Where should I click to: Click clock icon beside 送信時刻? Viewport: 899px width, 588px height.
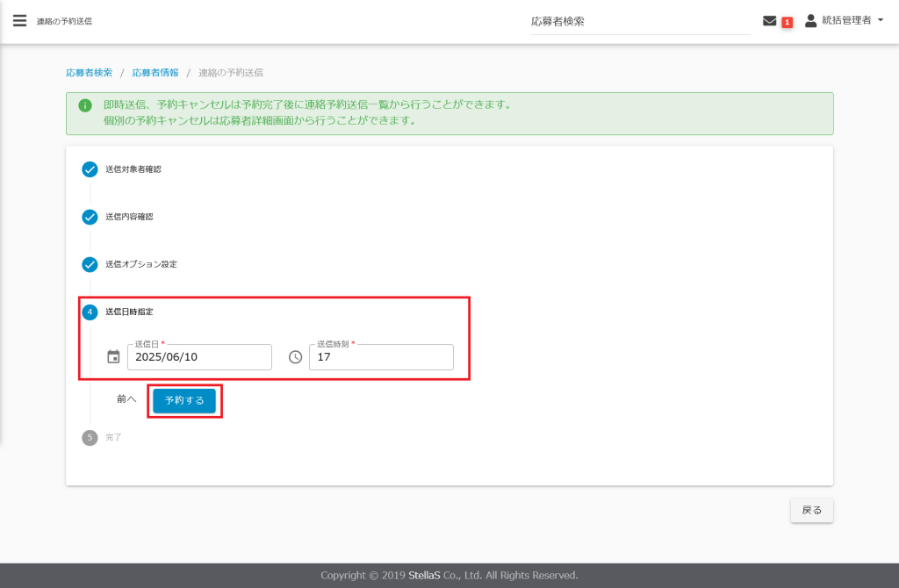pos(295,357)
